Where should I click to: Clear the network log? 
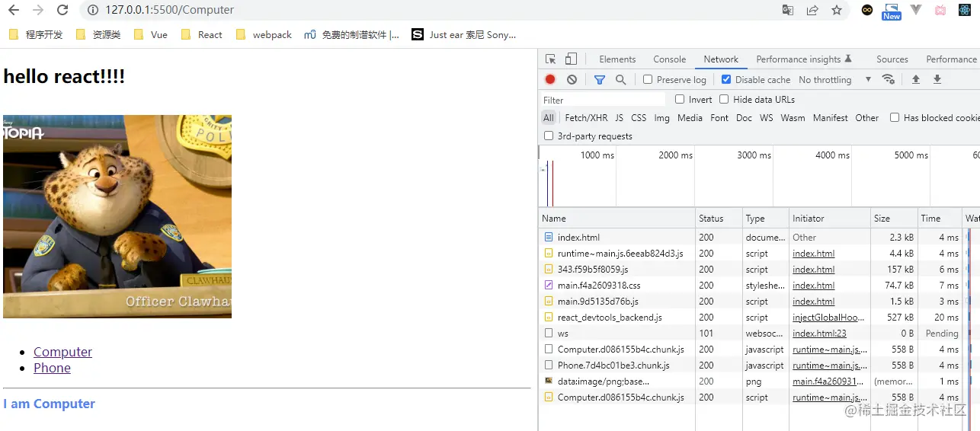(572, 79)
